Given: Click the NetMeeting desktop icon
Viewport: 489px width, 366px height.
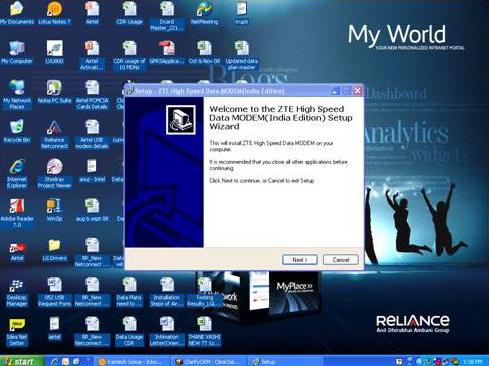Looking at the screenshot, I should tap(204, 13).
